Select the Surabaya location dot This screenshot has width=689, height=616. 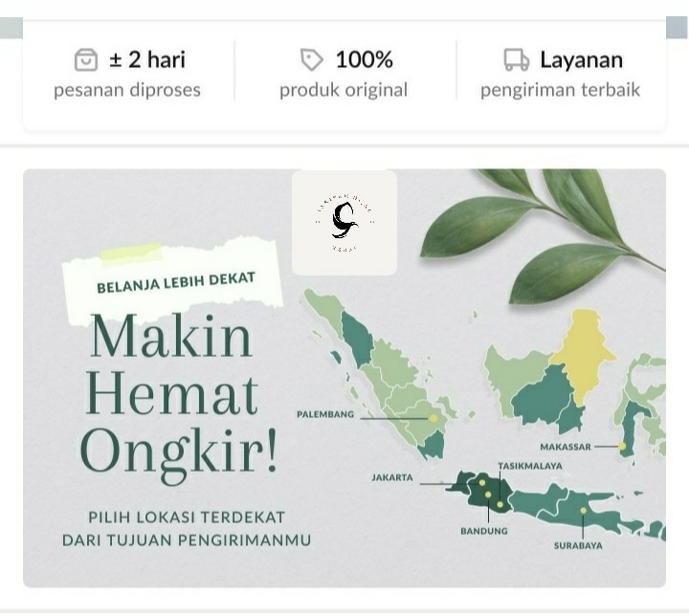(x=583, y=511)
